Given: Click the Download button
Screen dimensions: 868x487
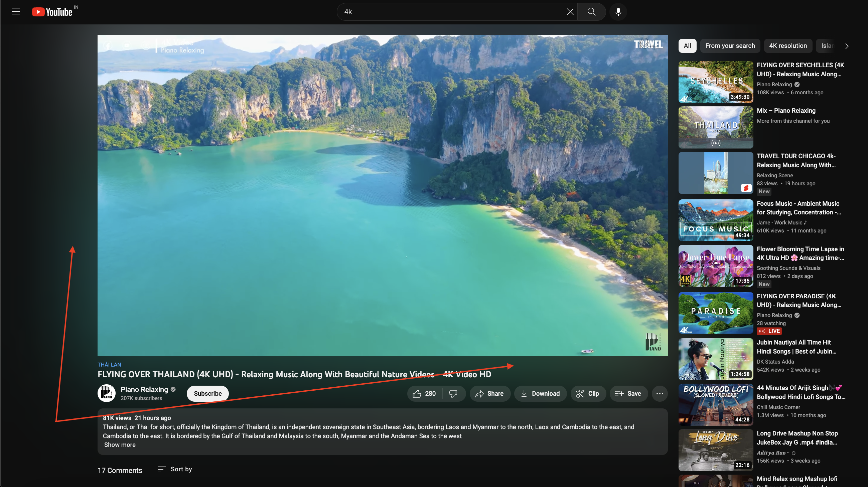Looking at the screenshot, I should click(x=540, y=394).
